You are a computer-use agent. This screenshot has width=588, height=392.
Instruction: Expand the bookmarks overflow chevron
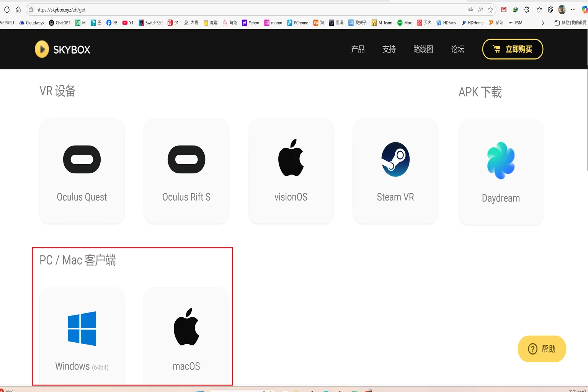543,23
